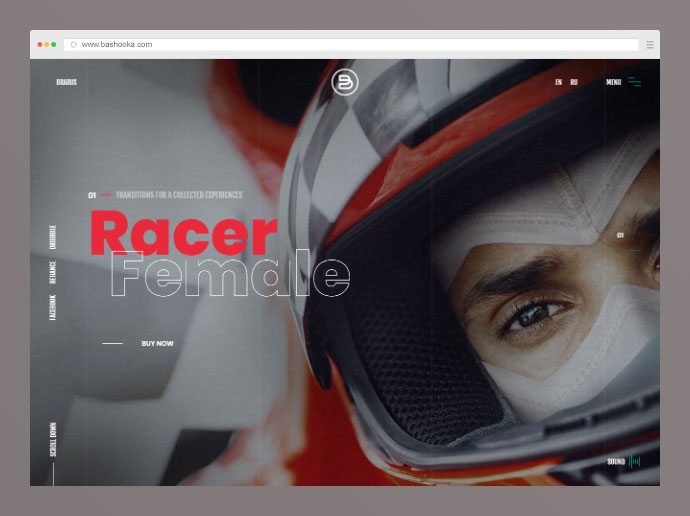Open the Behance social link

click(x=53, y=272)
